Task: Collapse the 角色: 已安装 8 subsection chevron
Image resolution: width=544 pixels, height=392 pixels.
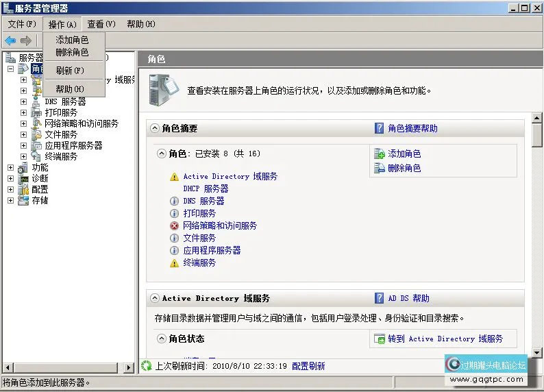Action: (x=162, y=154)
